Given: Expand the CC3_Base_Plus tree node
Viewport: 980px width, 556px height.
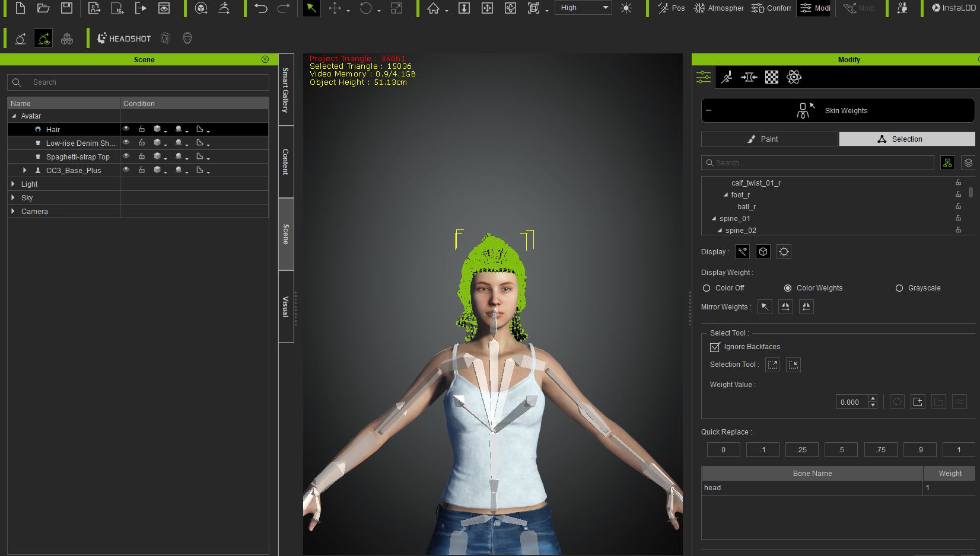Looking at the screenshot, I should [25, 170].
